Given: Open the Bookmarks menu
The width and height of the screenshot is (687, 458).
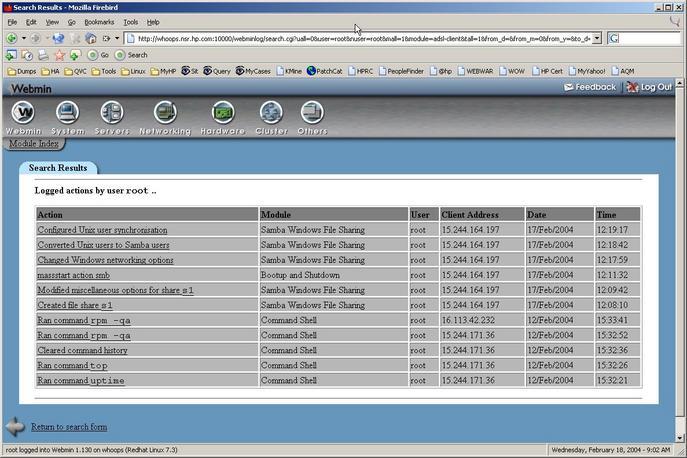Looking at the screenshot, I should click(x=99, y=21).
